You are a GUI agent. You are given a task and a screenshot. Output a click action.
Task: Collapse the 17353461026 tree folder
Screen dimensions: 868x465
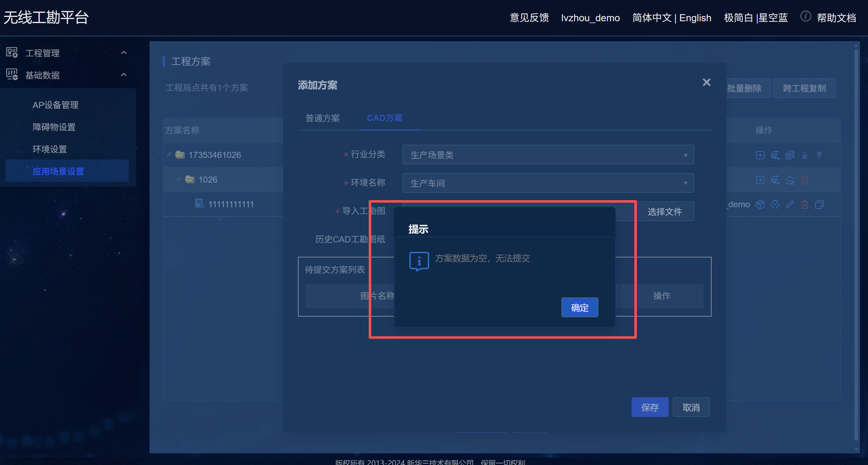click(170, 155)
